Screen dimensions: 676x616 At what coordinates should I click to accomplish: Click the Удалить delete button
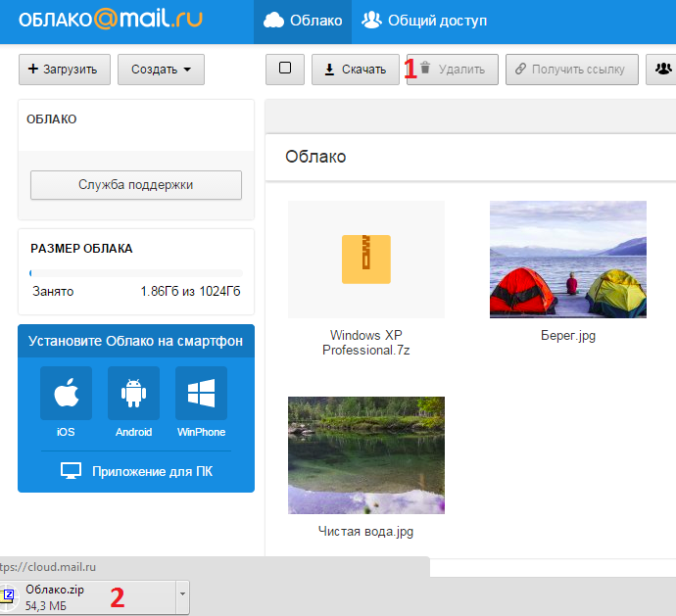(453, 70)
